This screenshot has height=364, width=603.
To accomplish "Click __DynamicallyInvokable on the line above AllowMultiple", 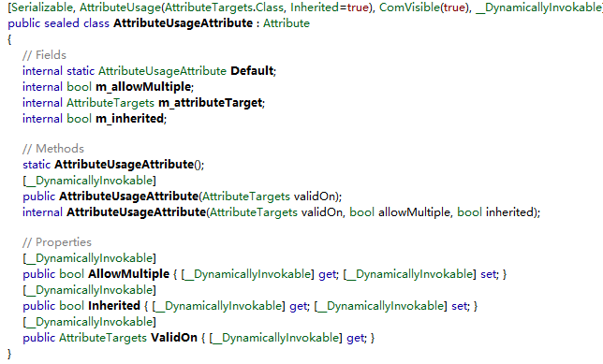I will point(89,258).
